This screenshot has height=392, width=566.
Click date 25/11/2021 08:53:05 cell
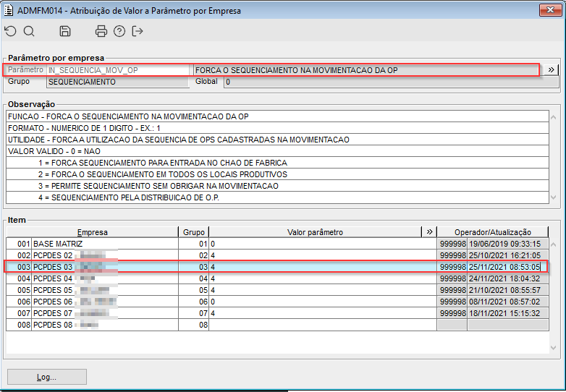tap(508, 267)
